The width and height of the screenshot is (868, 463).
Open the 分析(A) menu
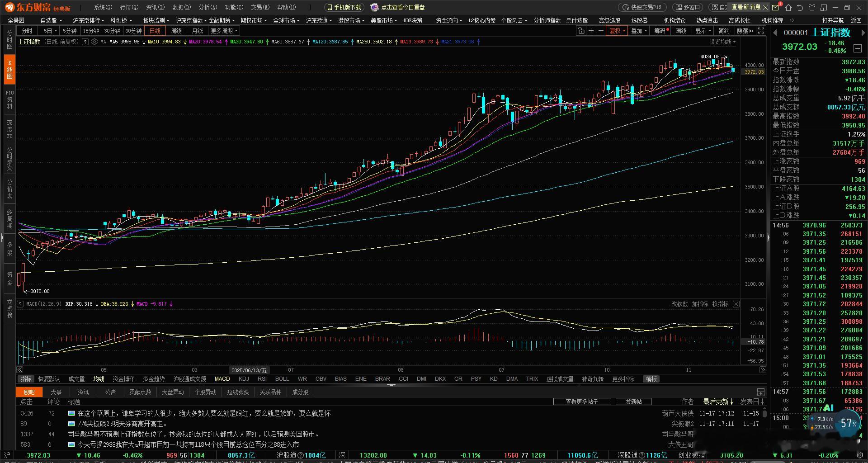click(208, 7)
